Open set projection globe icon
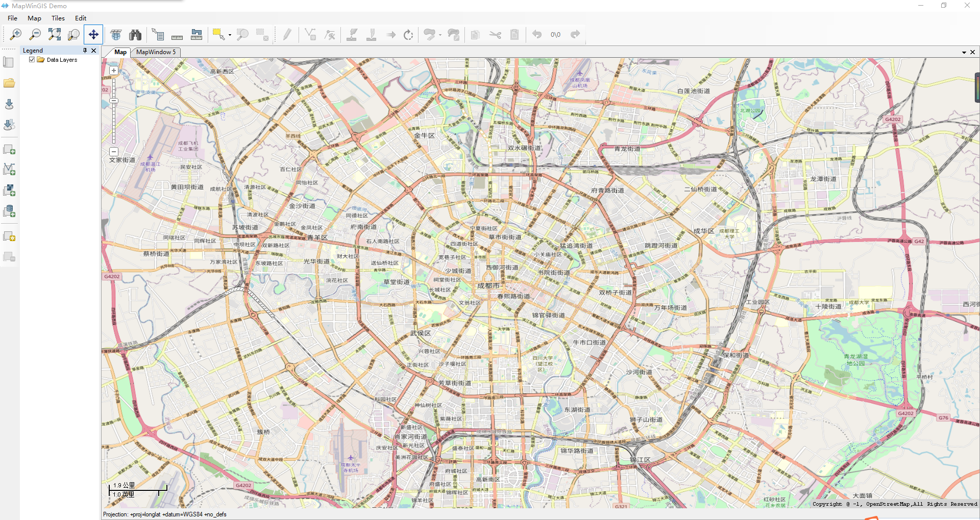980x520 pixels. click(116, 35)
